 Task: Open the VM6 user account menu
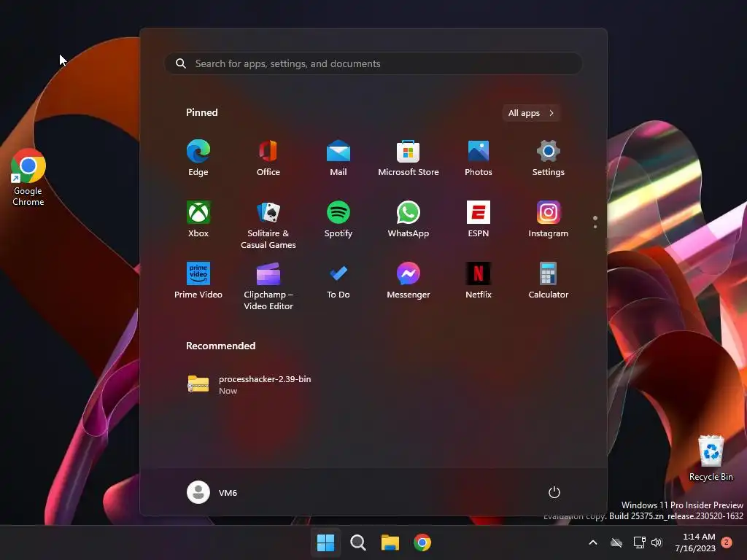212,492
